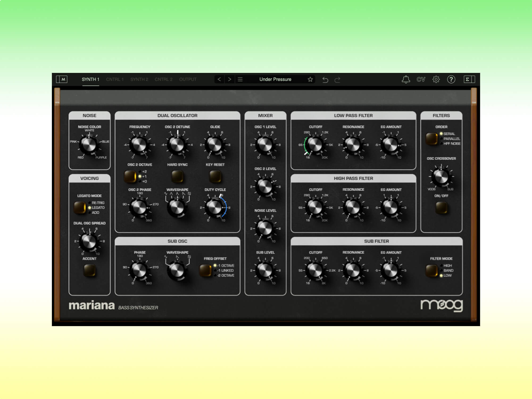Toggle the Filters Order button
532x399 pixels.
(x=431, y=139)
